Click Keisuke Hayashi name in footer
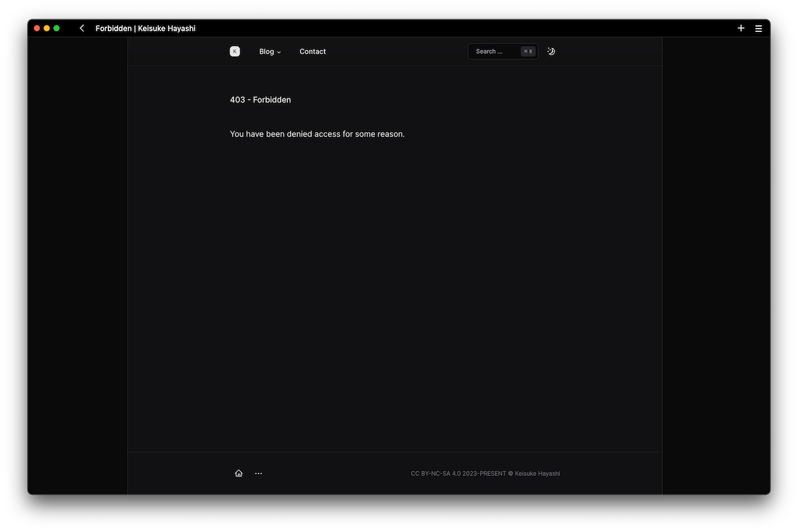 [538, 473]
